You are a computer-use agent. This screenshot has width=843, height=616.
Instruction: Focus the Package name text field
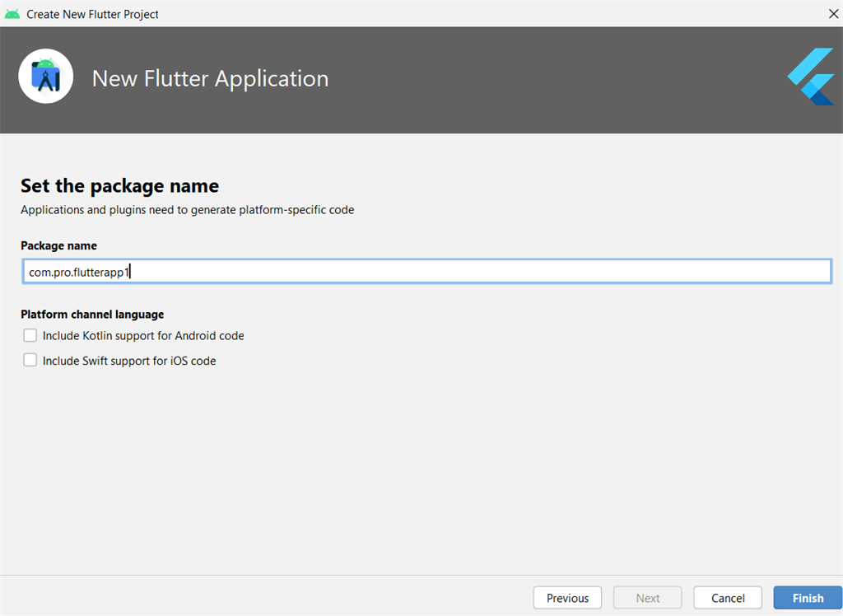pos(426,272)
